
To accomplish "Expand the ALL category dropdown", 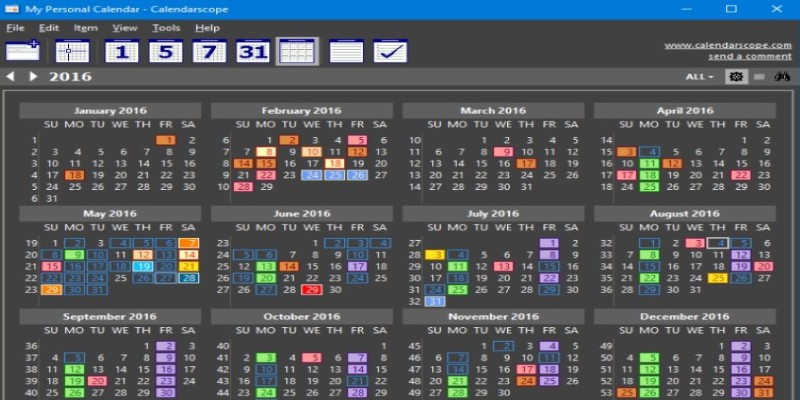I will point(700,77).
